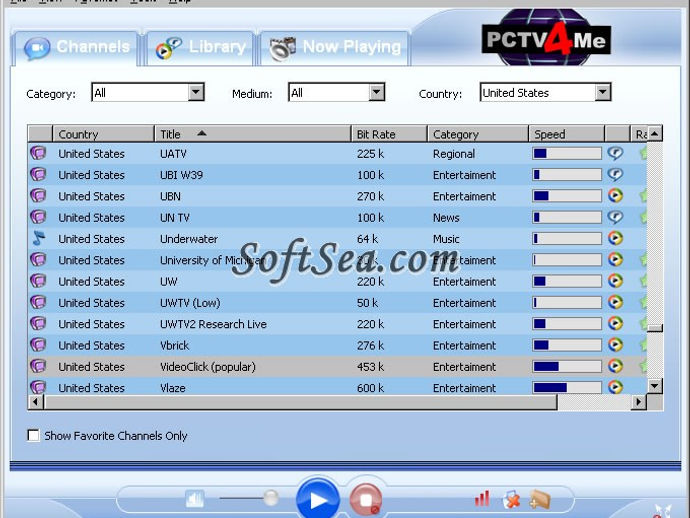The height and width of the screenshot is (518, 690).
Task: Sort list by Country column header
Action: coord(103,134)
